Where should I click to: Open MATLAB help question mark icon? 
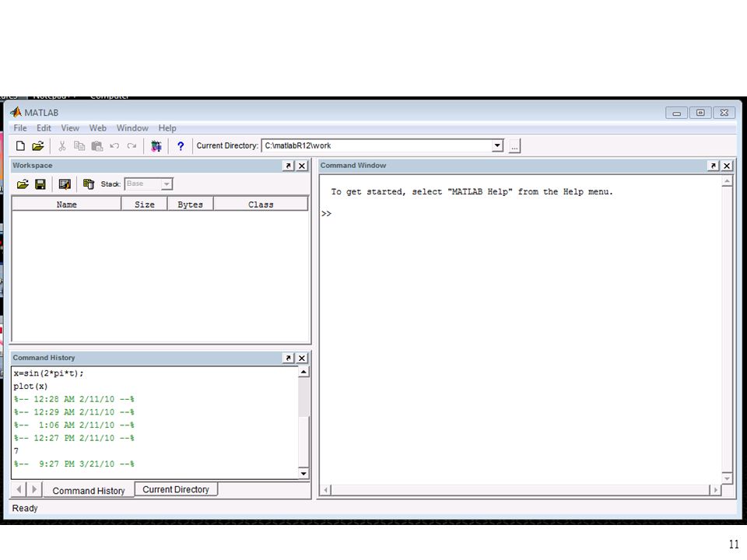pyautogui.click(x=181, y=145)
